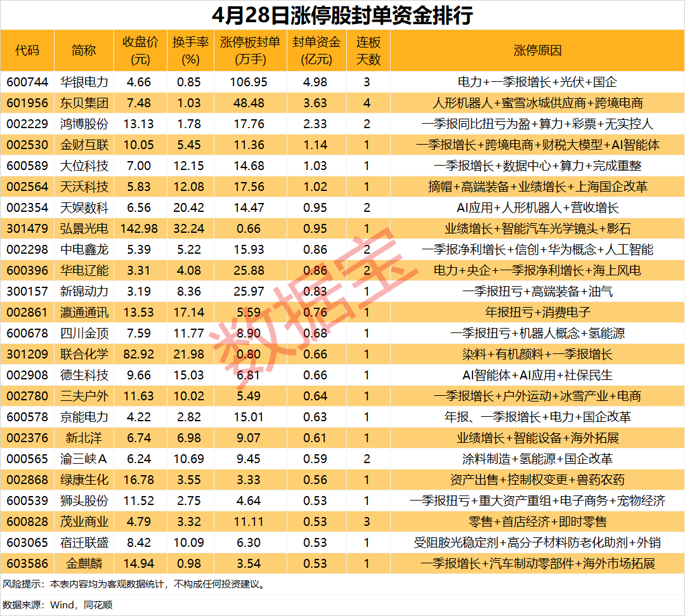Image resolution: width=685 pixels, height=616 pixels.
Task: Click the 代码 column header
Action: pyautogui.click(x=27, y=50)
